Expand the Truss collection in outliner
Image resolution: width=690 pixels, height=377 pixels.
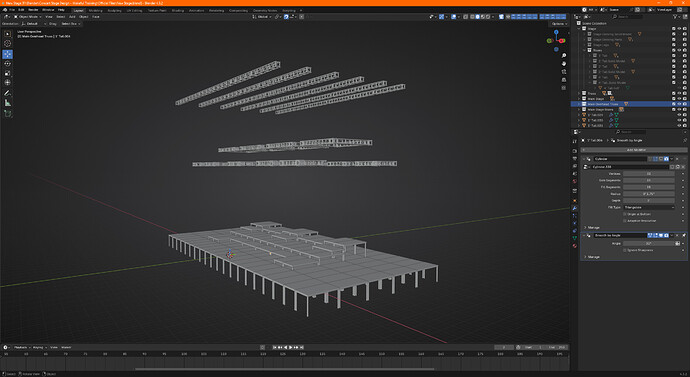pos(579,93)
